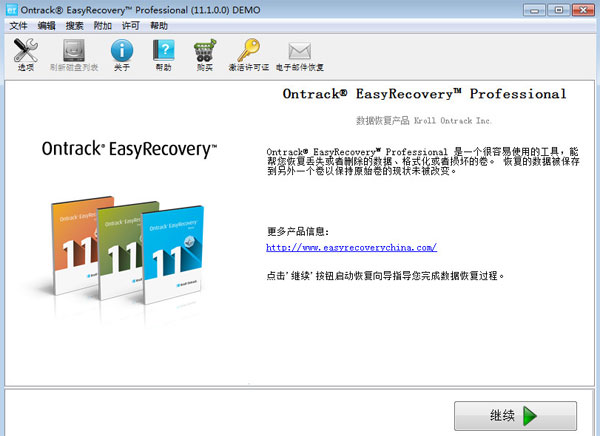
Task: Open the 许可 menu
Action: pos(130,26)
